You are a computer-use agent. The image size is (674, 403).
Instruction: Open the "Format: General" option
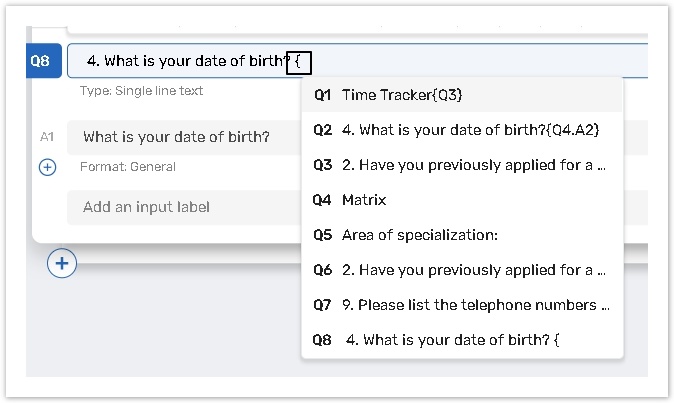(x=128, y=167)
